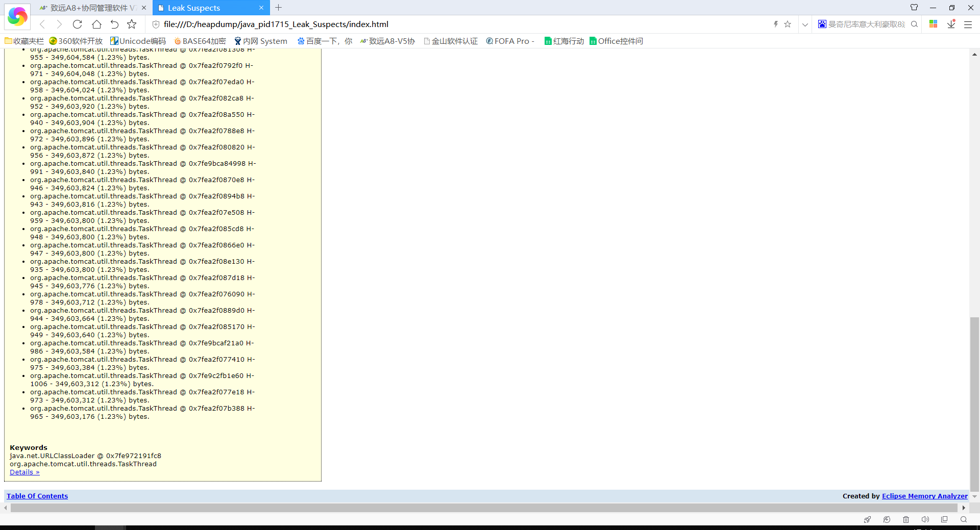
Task: Click the Baidu paw search engine icon
Action: (822, 24)
